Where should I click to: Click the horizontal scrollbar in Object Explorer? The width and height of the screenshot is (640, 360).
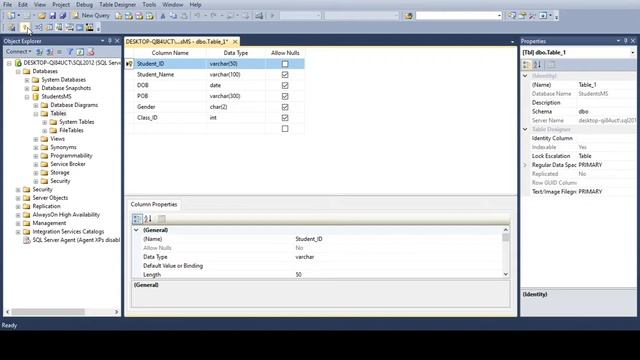click(48, 312)
